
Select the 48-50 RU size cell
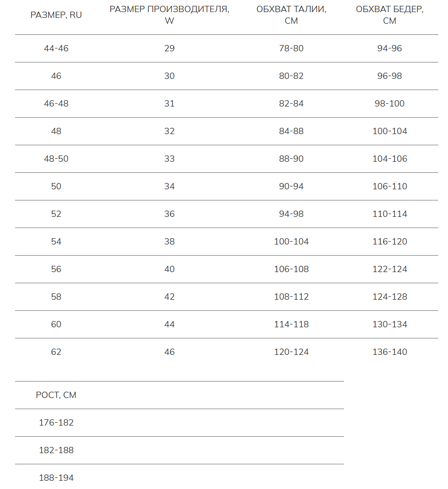click(56, 159)
